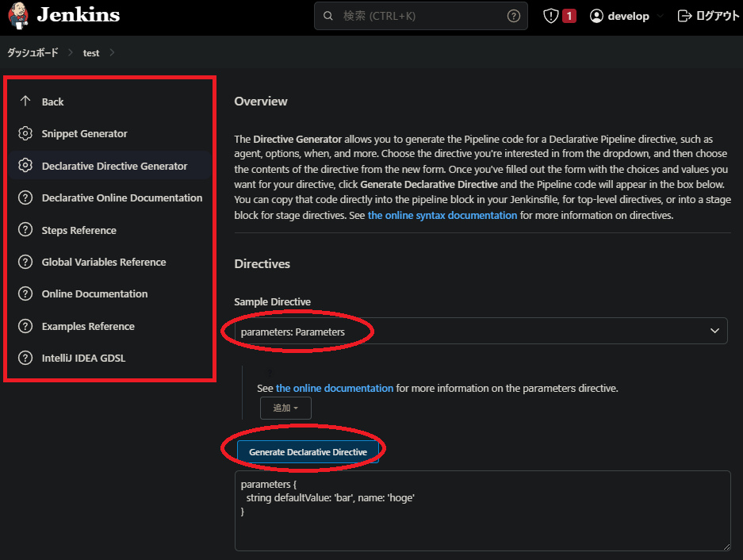Click the Jenkins wordmark in the header
743x560 pixels.
[79, 15]
